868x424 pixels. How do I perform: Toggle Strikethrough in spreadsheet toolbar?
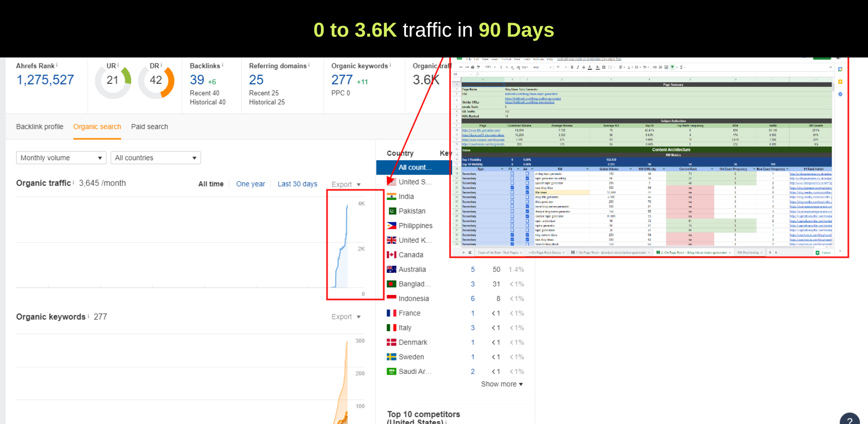584,67
